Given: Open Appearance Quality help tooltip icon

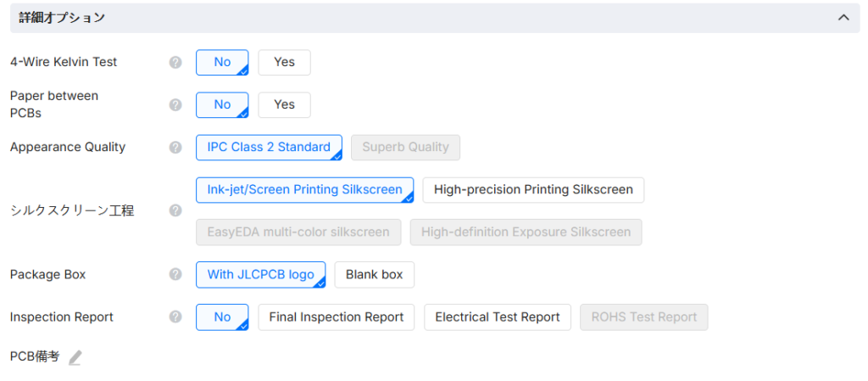Looking at the screenshot, I should 175,147.
